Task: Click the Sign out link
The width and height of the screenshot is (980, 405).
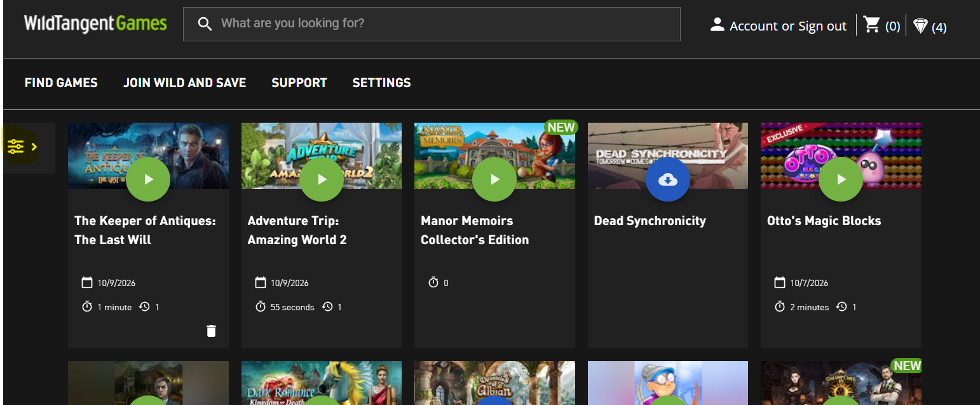Action: pos(822,26)
